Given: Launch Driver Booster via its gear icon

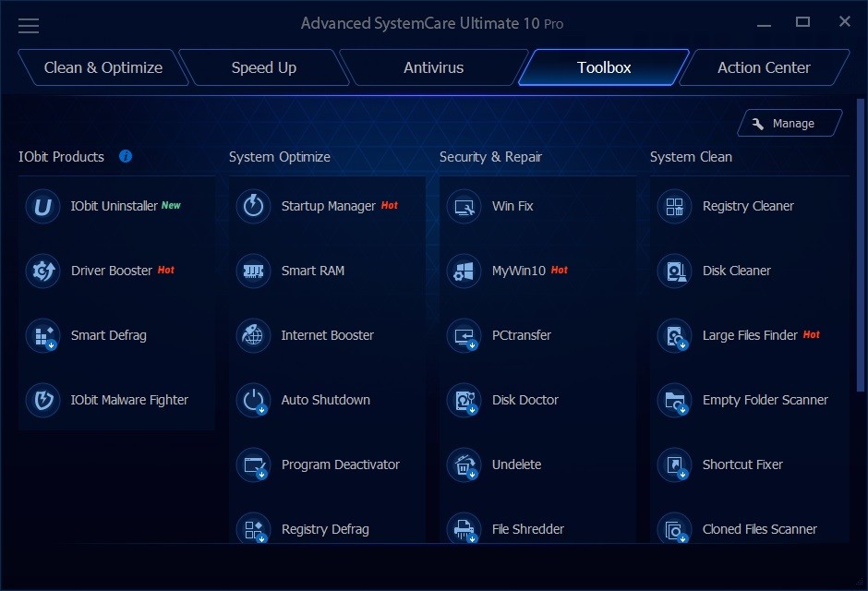Looking at the screenshot, I should tap(42, 271).
